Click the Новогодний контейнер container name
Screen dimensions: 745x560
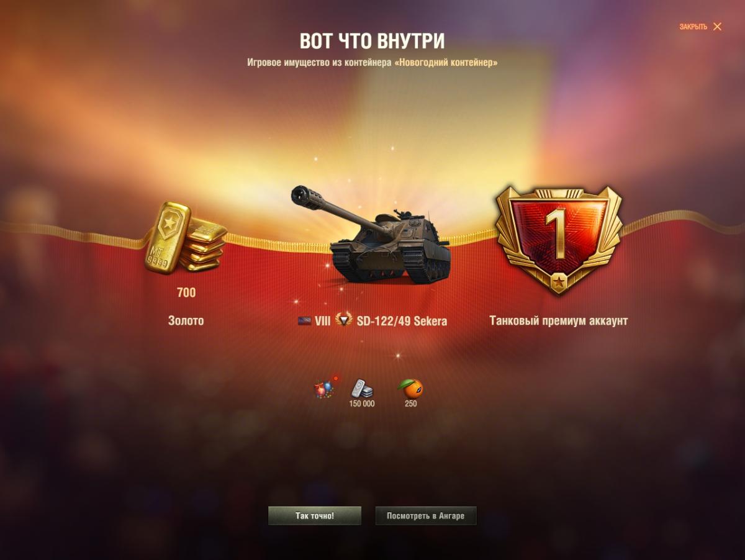446,63
